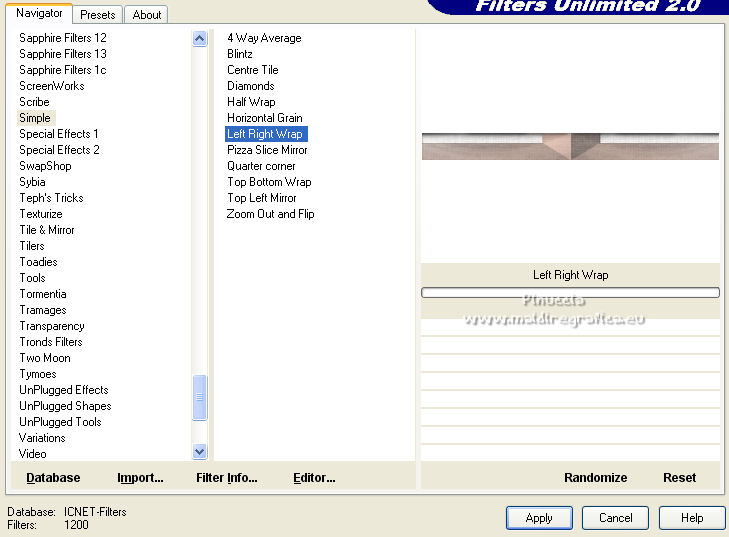The width and height of the screenshot is (729, 537).
Task: Select Sapphire Filters 12 category
Action: (63, 38)
